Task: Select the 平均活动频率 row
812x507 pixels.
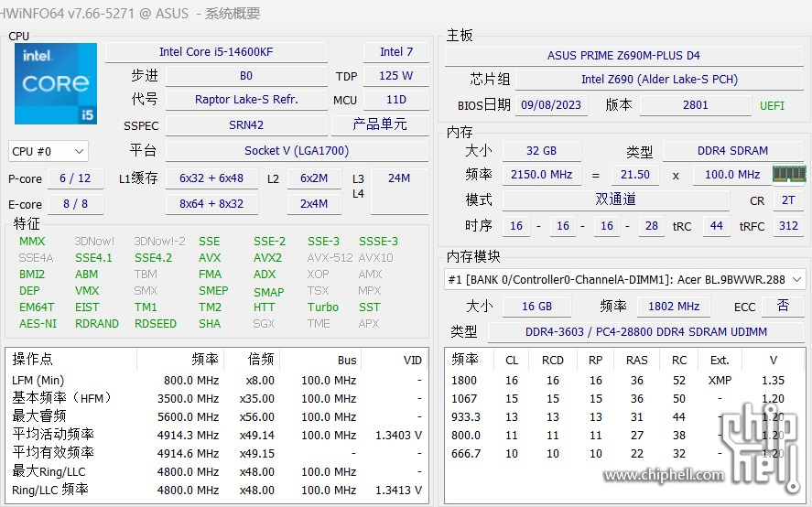Action: (217, 436)
